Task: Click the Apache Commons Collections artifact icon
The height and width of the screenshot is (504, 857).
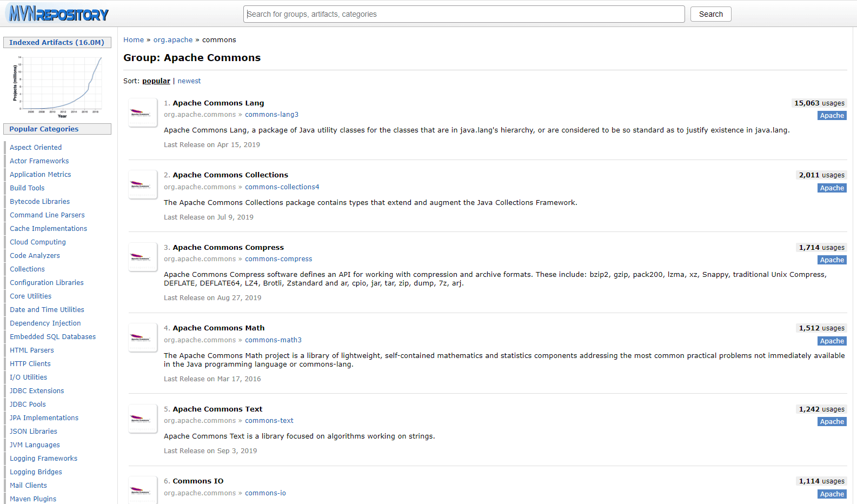Action: tap(142, 184)
